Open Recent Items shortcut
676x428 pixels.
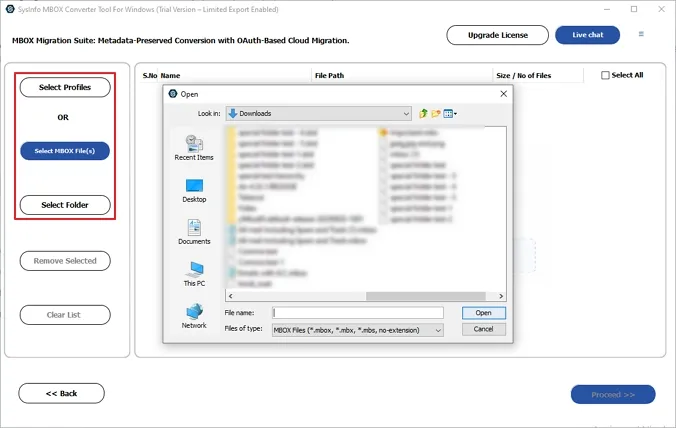[x=194, y=148]
